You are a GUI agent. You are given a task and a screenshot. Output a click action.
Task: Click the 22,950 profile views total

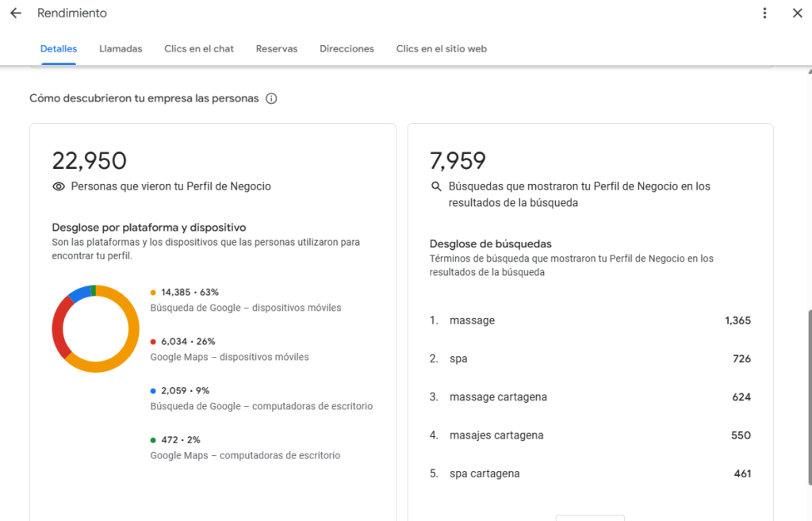tap(89, 159)
